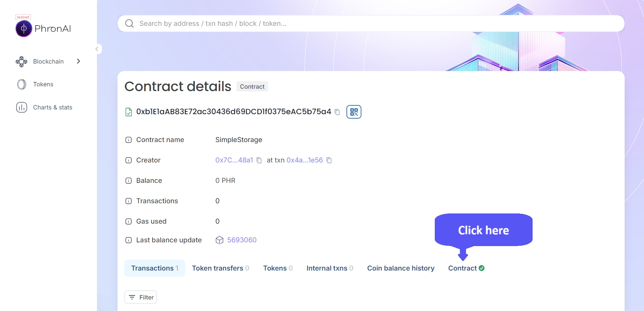Open Charts & stats in sidebar
This screenshot has width=644, height=311.
(53, 107)
